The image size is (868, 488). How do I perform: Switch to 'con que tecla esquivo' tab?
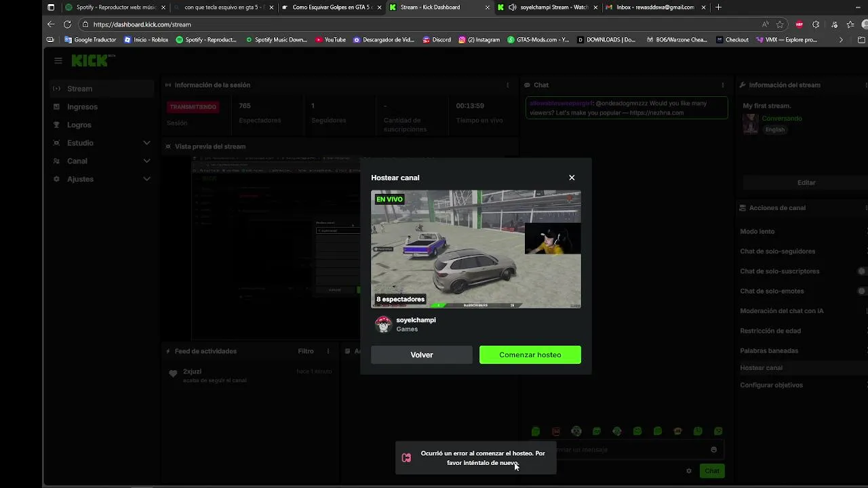pyautogui.click(x=222, y=7)
